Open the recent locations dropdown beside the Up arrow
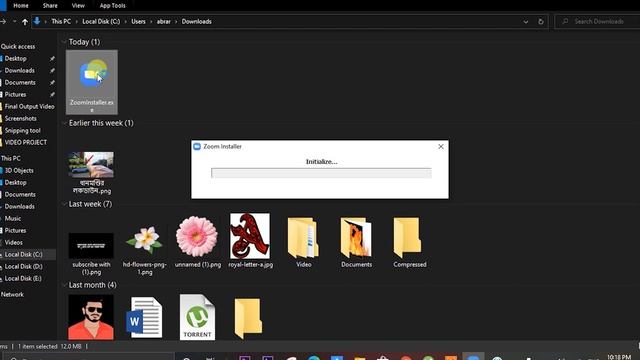This screenshot has width=640, height=360. click(x=14, y=22)
